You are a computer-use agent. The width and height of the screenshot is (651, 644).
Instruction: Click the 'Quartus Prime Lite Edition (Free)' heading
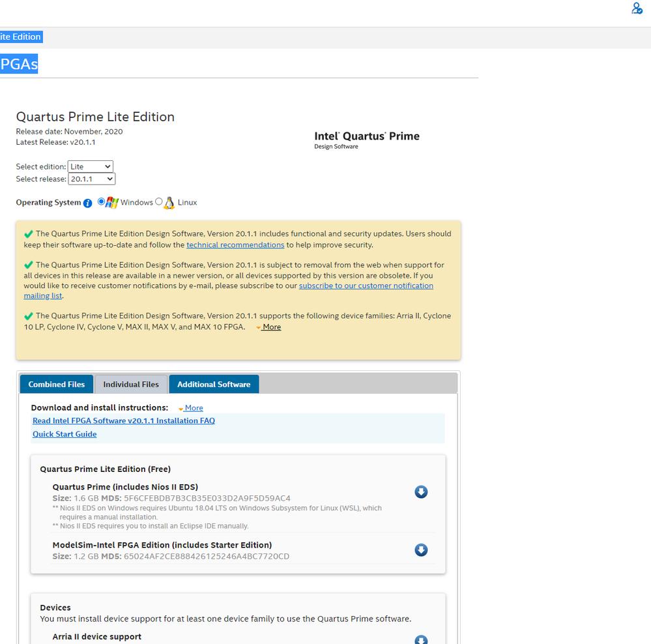tap(106, 469)
